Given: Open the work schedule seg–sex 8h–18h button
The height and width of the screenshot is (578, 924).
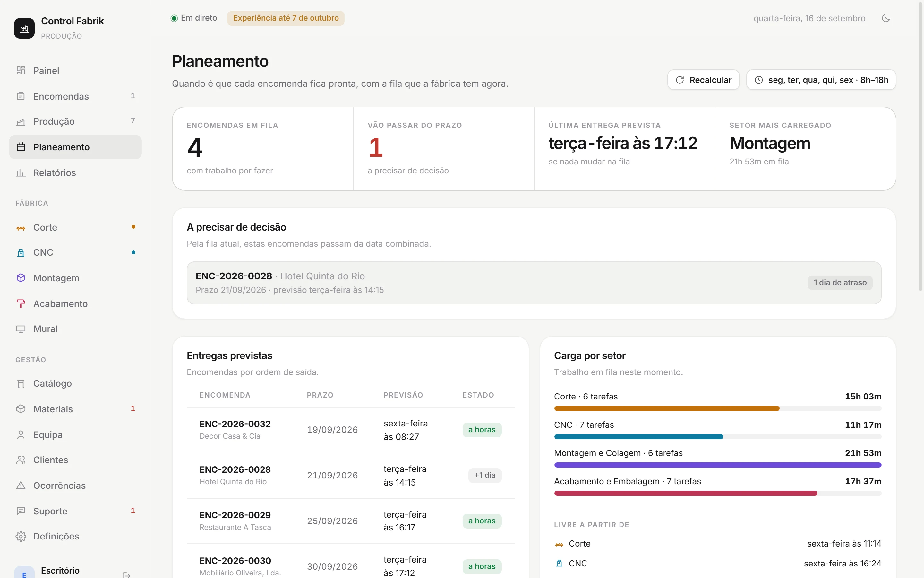Looking at the screenshot, I should 821,80.
